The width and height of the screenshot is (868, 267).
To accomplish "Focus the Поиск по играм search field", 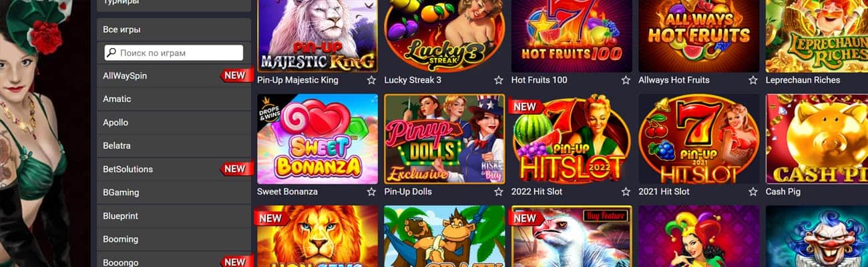I will coord(174,53).
